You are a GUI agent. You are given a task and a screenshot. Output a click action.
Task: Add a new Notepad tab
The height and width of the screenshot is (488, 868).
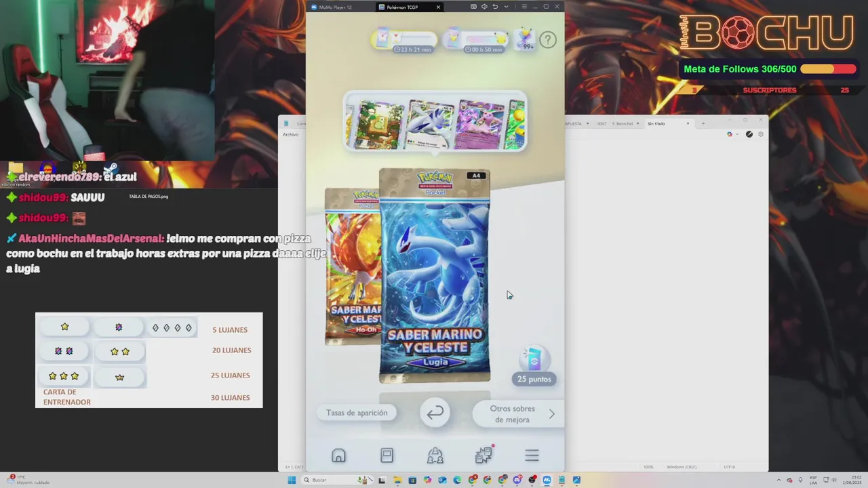(703, 123)
